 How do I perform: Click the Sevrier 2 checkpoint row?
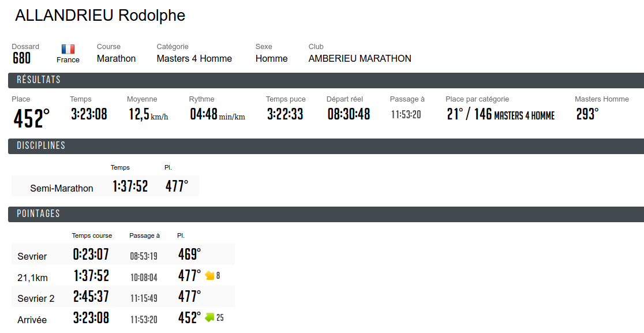123,297
